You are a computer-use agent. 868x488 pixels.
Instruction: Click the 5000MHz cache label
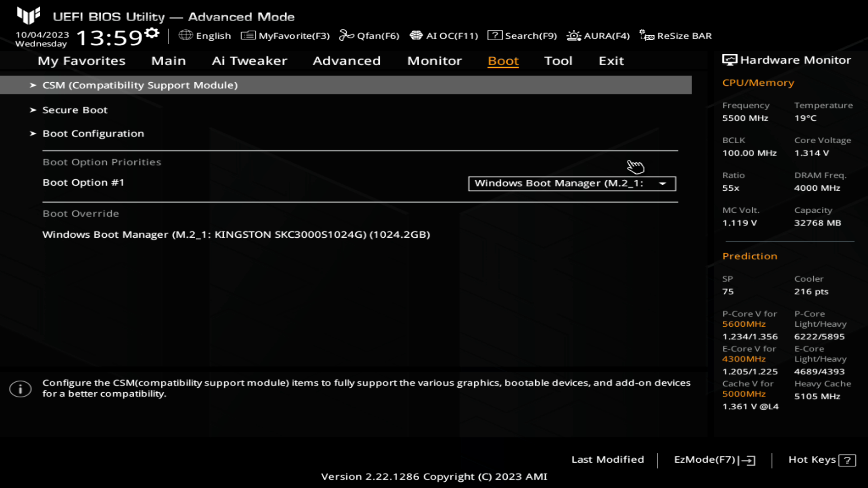click(x=744, y=394)
